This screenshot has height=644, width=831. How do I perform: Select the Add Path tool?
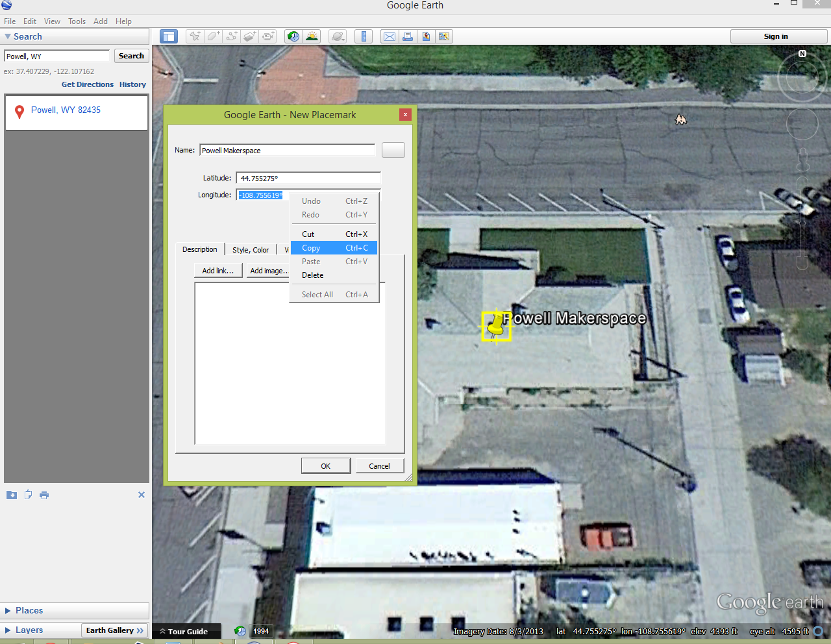click(x=232, y=36)
